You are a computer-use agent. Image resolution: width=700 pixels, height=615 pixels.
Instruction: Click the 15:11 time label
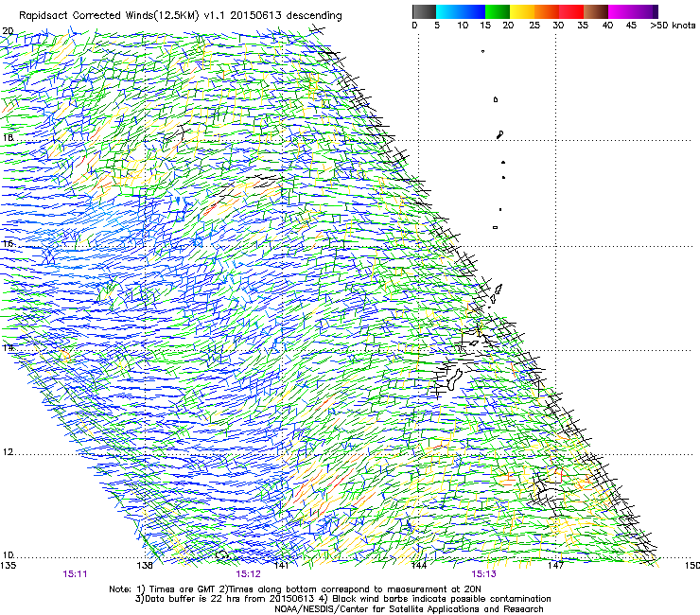pos(75,574)
